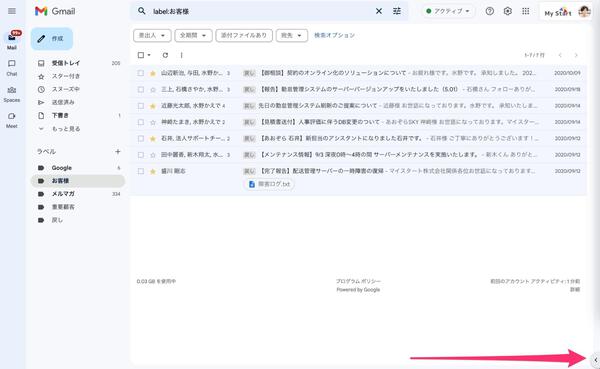The height and width of the screenshot is (369, 600).
Task: Show side panel chevron at bottom right
Action: (595, 359)
